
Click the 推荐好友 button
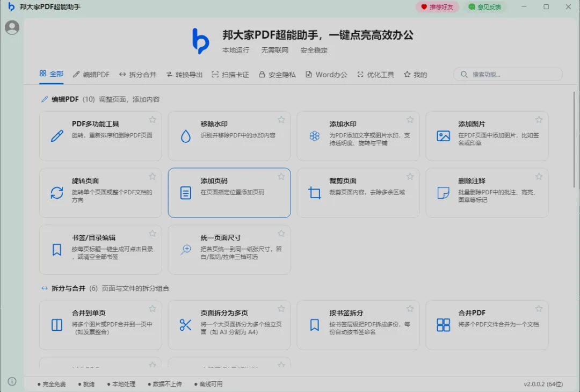437,7
